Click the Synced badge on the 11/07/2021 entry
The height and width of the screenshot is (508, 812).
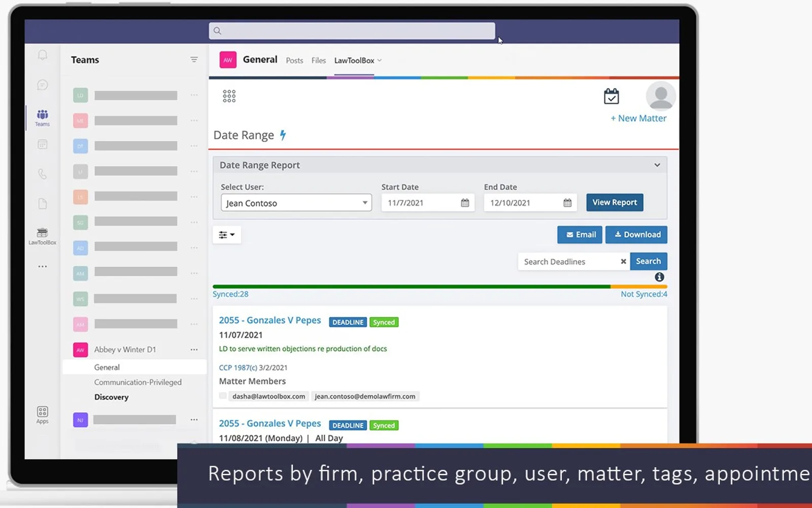coord(384,322)
